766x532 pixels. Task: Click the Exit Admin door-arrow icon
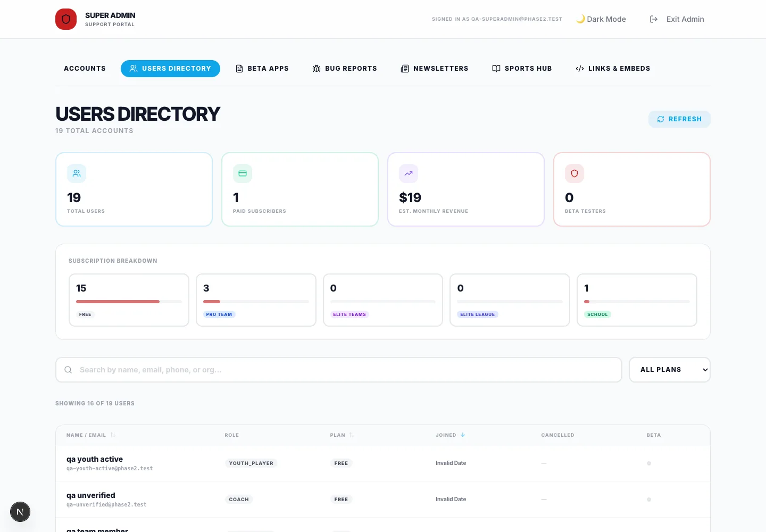[654, 19]
